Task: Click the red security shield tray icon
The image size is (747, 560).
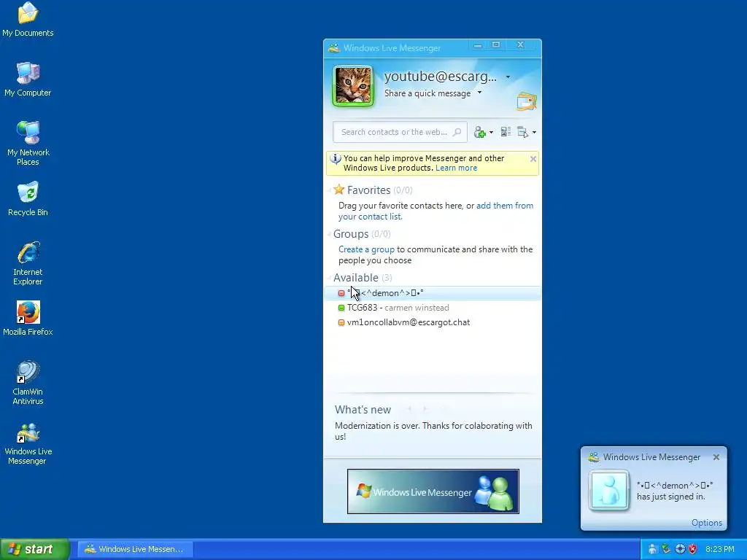Action: (693, 549)
